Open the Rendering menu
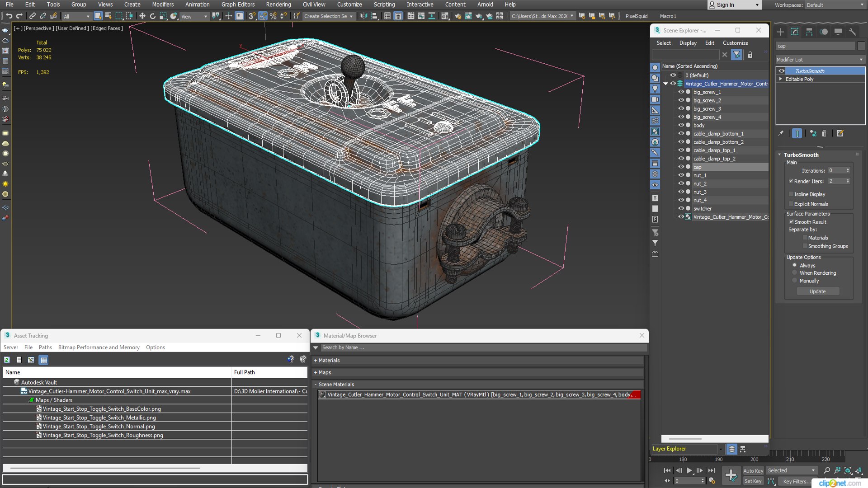The image size is (868, 488). pyautogui.click(x=278, y=5)
